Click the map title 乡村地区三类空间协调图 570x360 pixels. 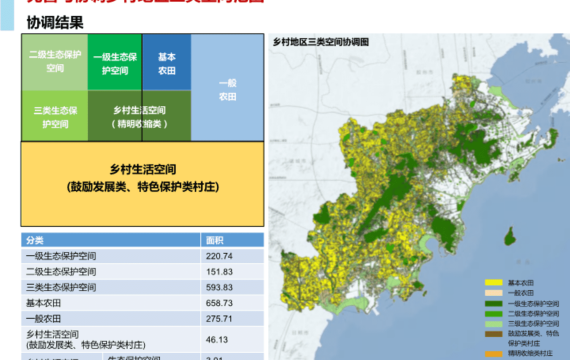(x=321, y=42)
